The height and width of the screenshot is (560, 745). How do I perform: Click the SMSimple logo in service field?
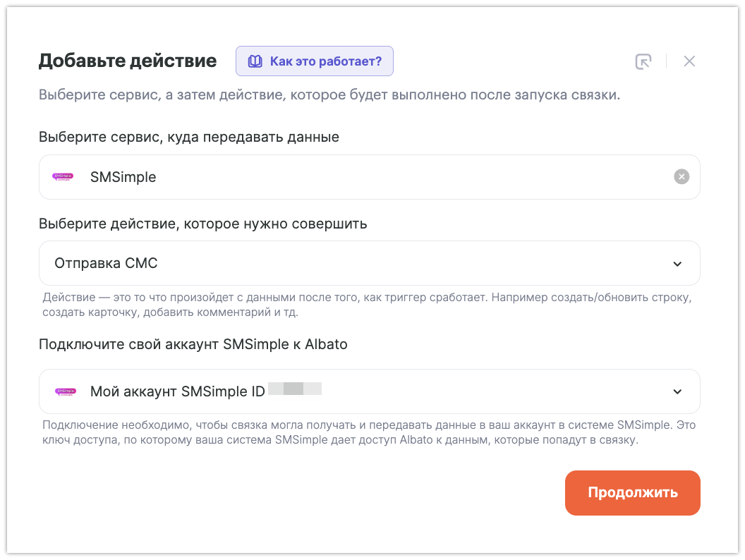pyautogui.click(x=63, y=177)
